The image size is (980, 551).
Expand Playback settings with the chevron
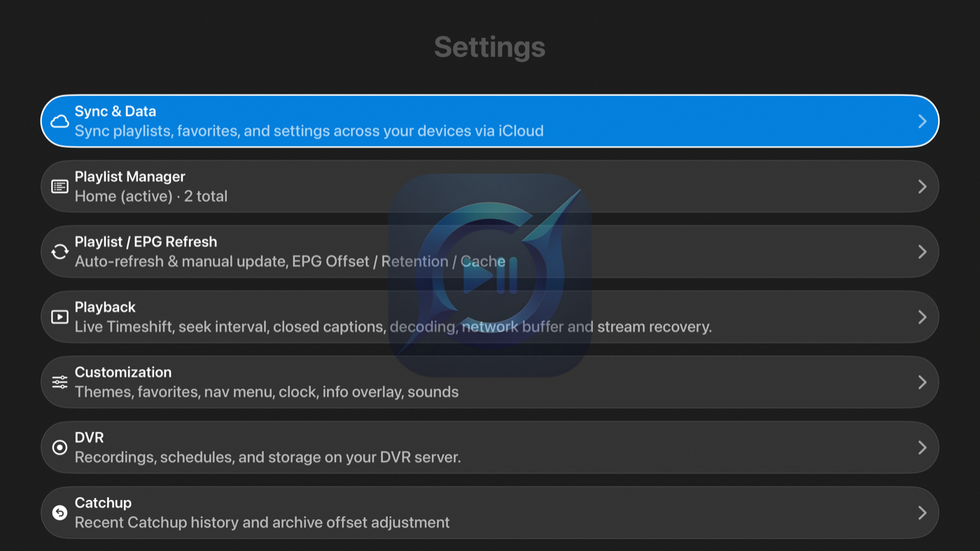coord(922,317)
